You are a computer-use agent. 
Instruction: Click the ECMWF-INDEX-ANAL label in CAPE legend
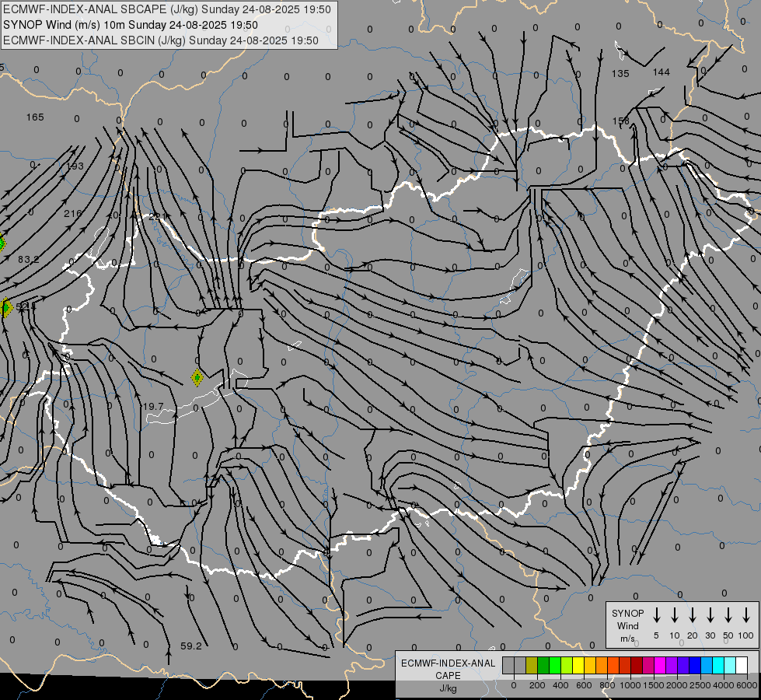coord(448,663)
